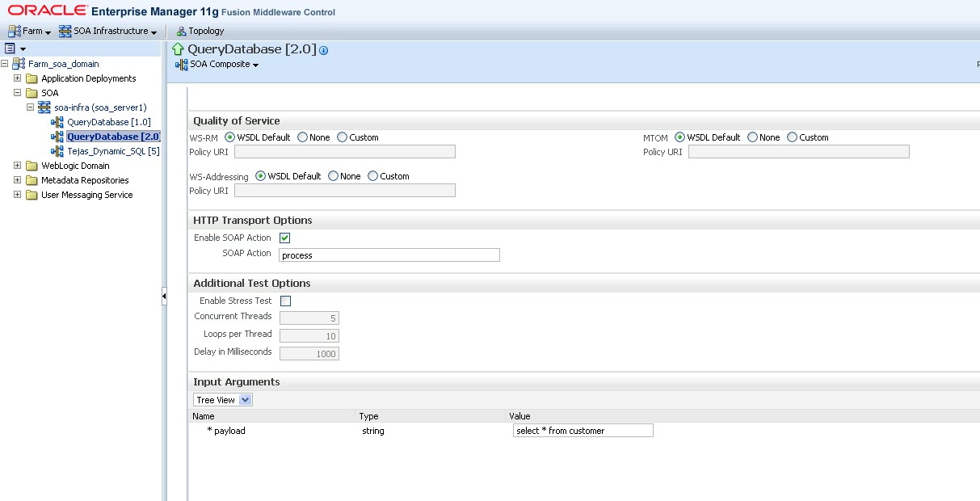Image resolution: width=980 pixels, height=501 pixels.
Task: Select MTOM WSDL Default radio button
Action: pos(679,137)
